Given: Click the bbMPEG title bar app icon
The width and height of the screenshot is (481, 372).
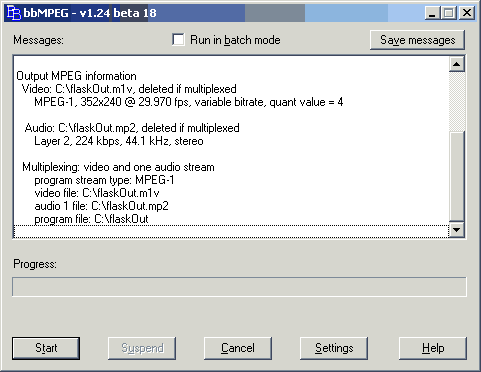Looking at the screenshot, I should (x=14, y=13).
